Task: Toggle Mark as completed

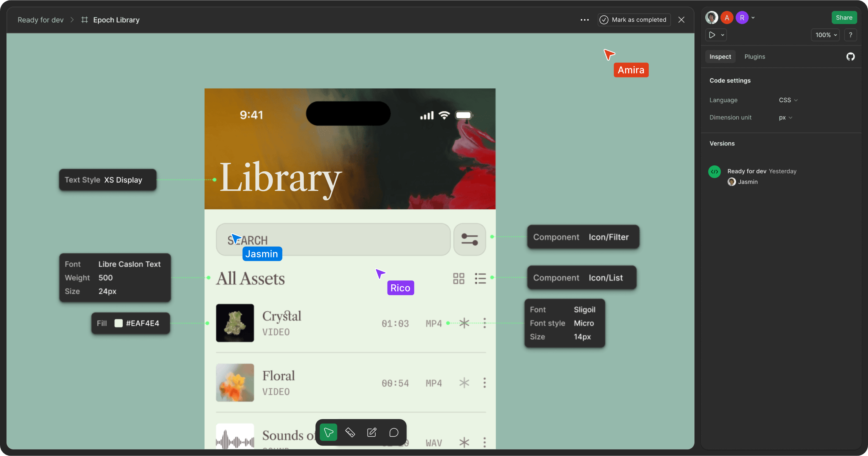Action: [x=634, y=19]
